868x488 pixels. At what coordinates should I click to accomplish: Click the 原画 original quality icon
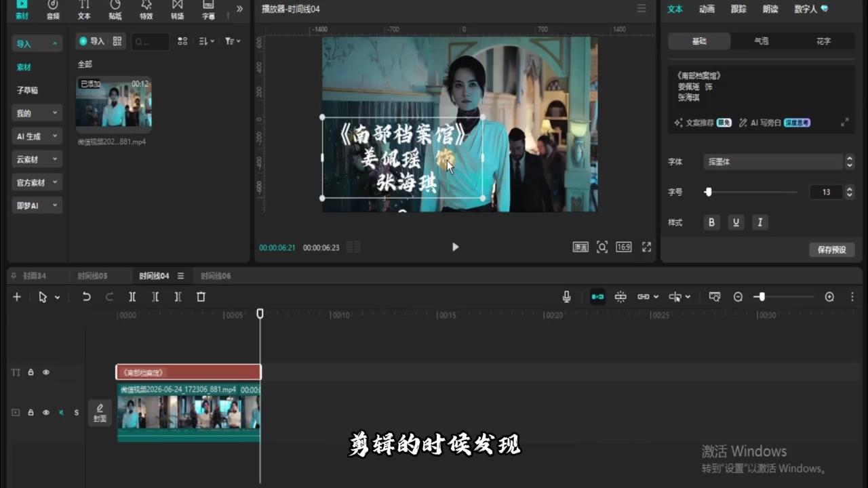[x=580, y=247]
